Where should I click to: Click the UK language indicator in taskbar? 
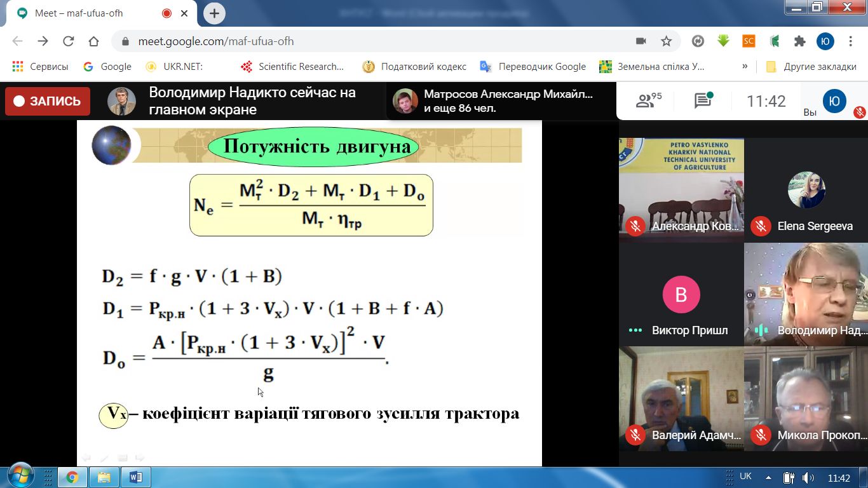746,476
